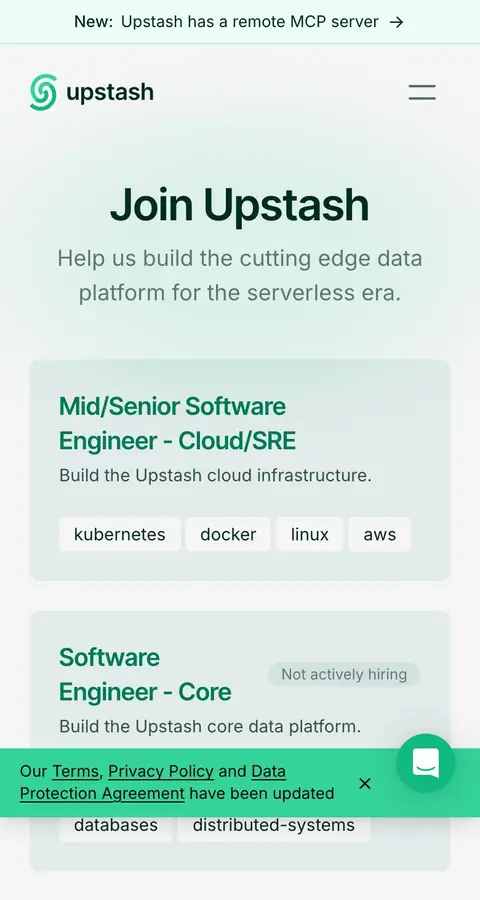Click the 'Build the Upstash cloud infrastructure.' text
Image resolution: width=480 pixels, height=900 pixels.
click(x=215, y=476)
